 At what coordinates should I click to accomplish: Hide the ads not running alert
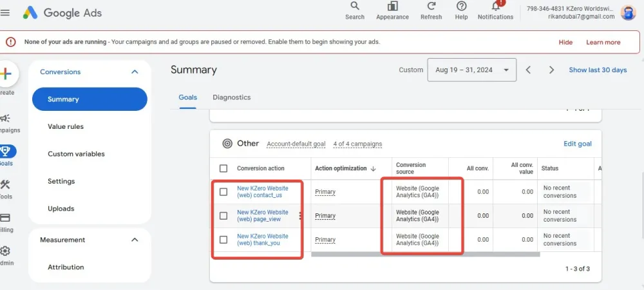565,43
